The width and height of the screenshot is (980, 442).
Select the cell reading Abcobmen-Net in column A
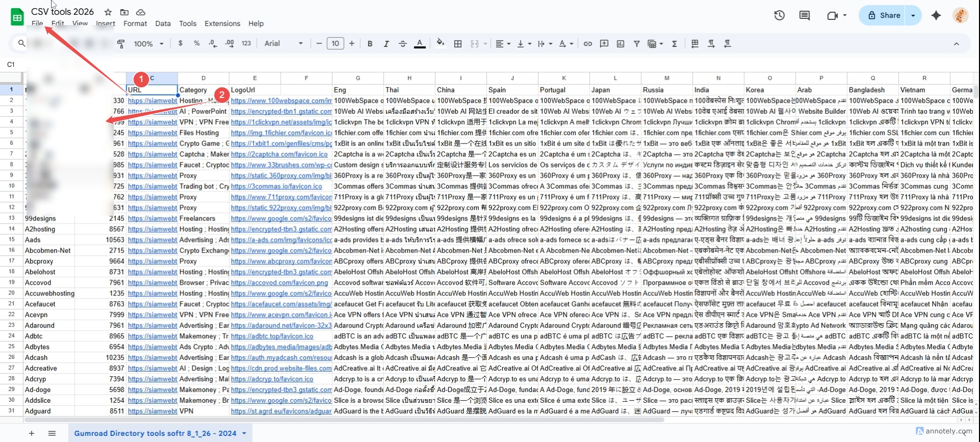[49, 251]
